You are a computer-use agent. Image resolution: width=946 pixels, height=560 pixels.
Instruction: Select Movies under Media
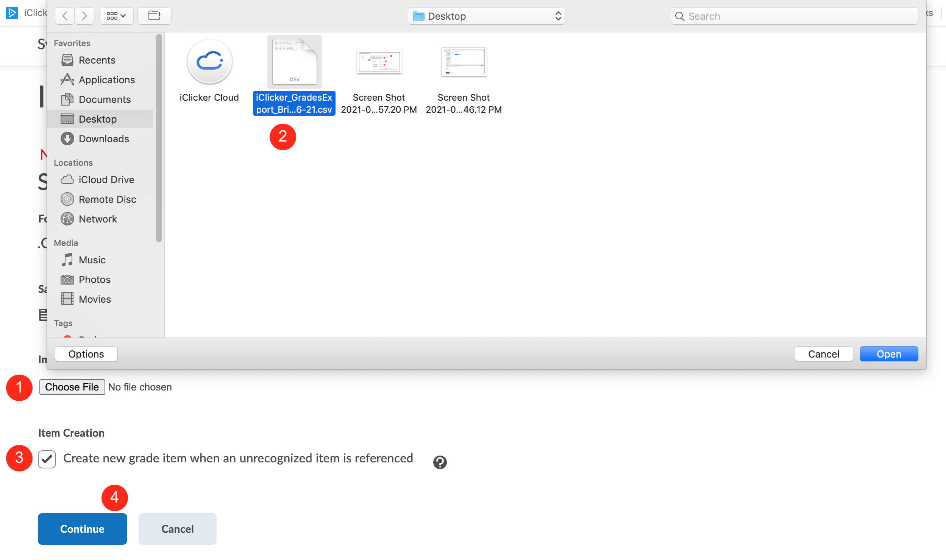coord(100,299)
